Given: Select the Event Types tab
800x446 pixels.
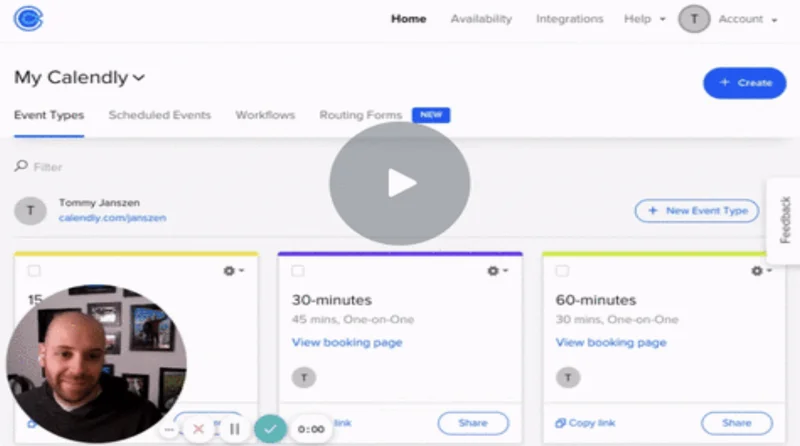Looking at the screenshot, I should tap(49, 115).
